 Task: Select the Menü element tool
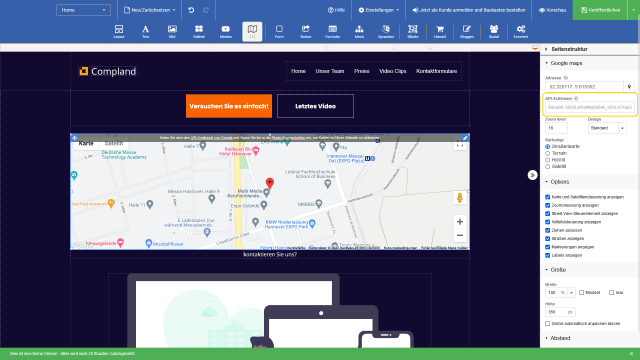click(x=359, y=31)
